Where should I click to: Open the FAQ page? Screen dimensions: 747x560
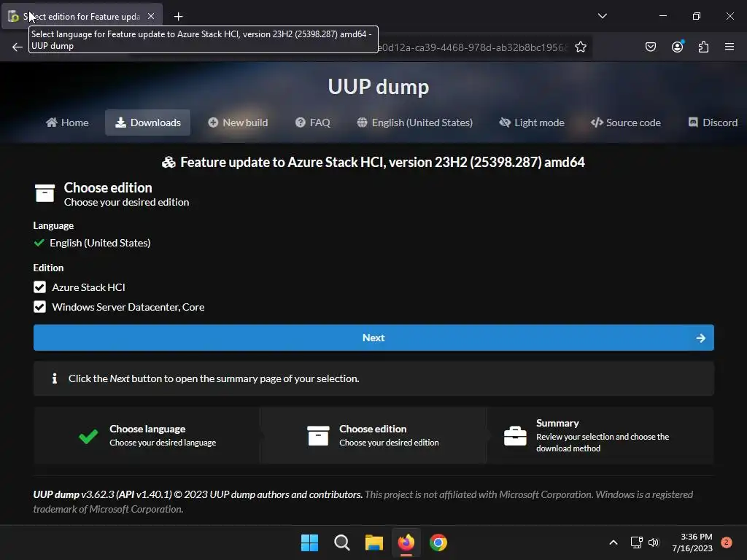tap(312, 122)
